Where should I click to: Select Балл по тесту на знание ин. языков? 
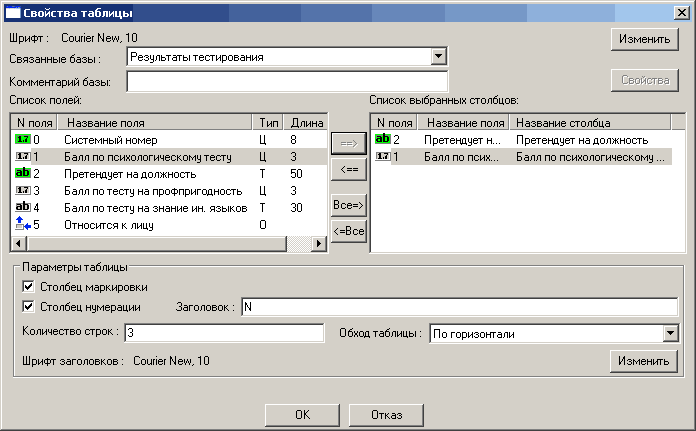pos(170,208)
